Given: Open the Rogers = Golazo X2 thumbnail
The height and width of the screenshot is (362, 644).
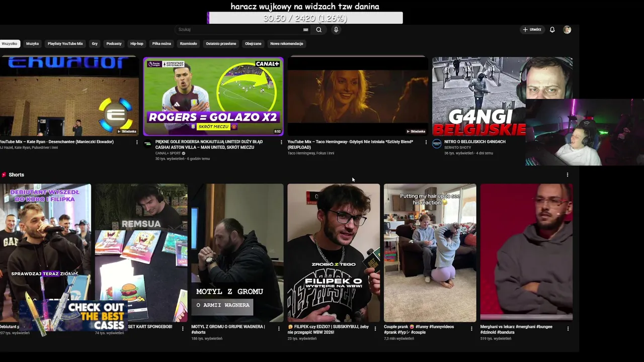Looking at the screenshot, I should point(213,96).
